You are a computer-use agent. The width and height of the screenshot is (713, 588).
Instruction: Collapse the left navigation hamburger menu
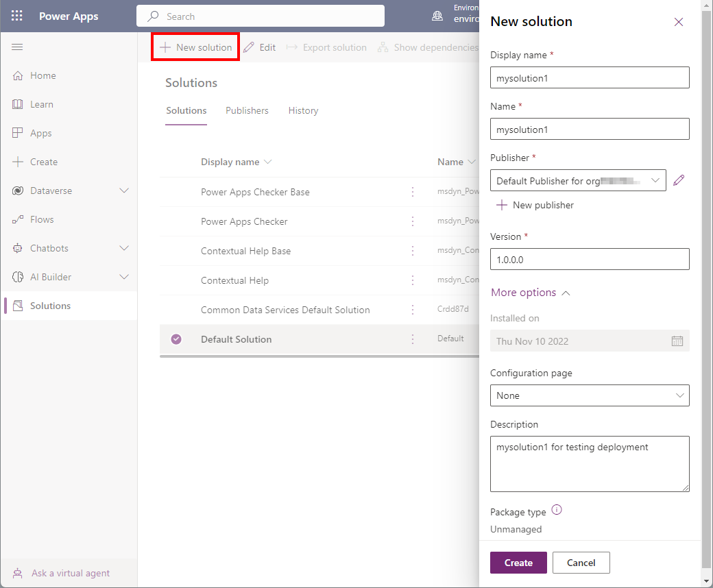18,47
